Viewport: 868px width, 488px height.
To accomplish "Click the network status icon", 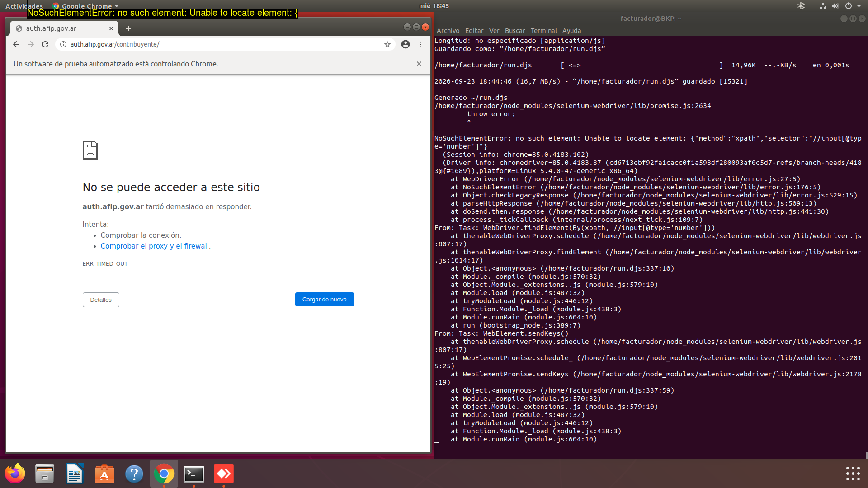I will coord(823,6).
